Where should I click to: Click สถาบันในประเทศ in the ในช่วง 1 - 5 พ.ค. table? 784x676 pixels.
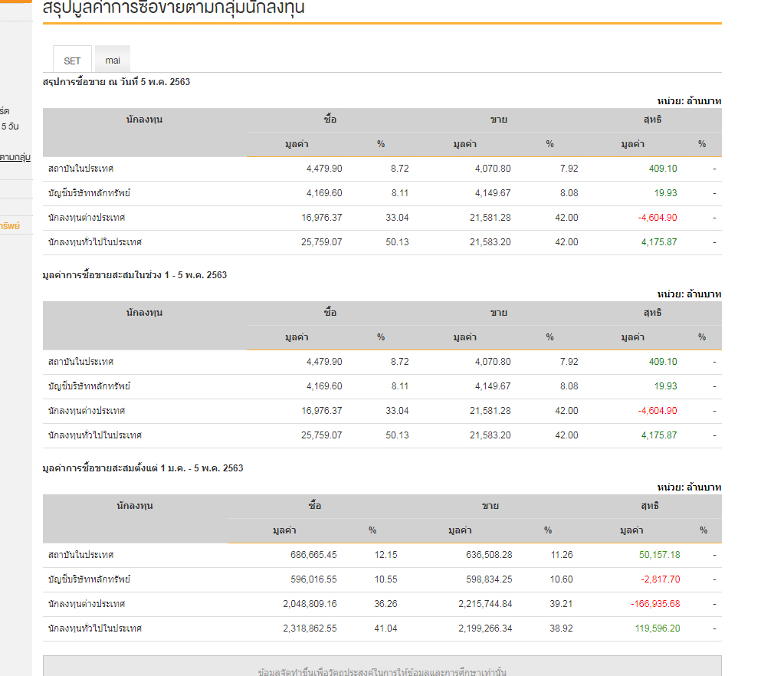(x=81, y=362)
